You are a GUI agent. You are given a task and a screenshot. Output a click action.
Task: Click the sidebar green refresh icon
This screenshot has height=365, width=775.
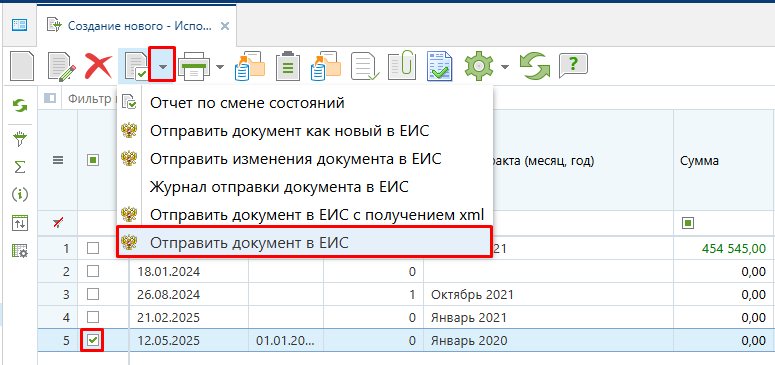click(x=20, y=105)
